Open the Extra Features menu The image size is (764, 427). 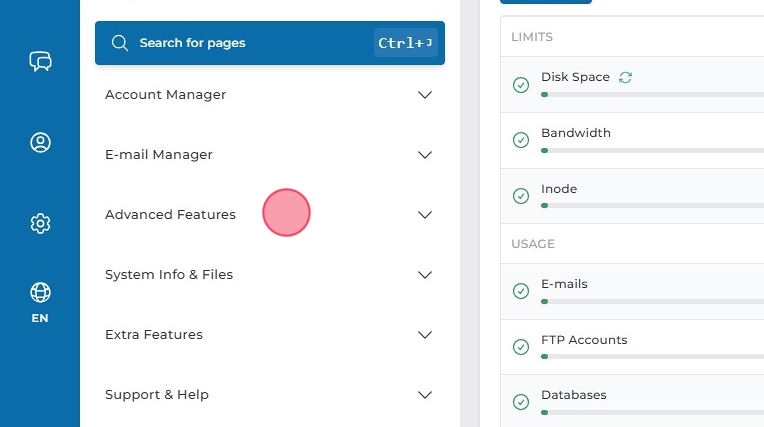(x=154, y=335)
